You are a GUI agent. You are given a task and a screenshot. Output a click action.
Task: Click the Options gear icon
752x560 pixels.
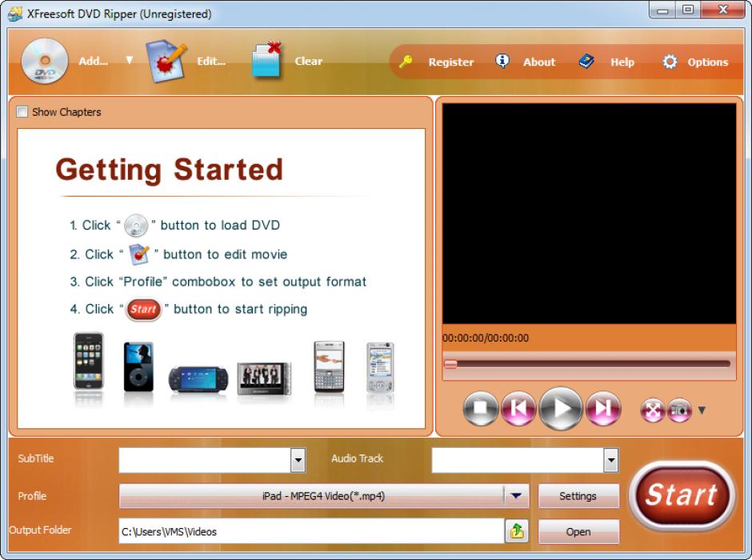point(670,62)
